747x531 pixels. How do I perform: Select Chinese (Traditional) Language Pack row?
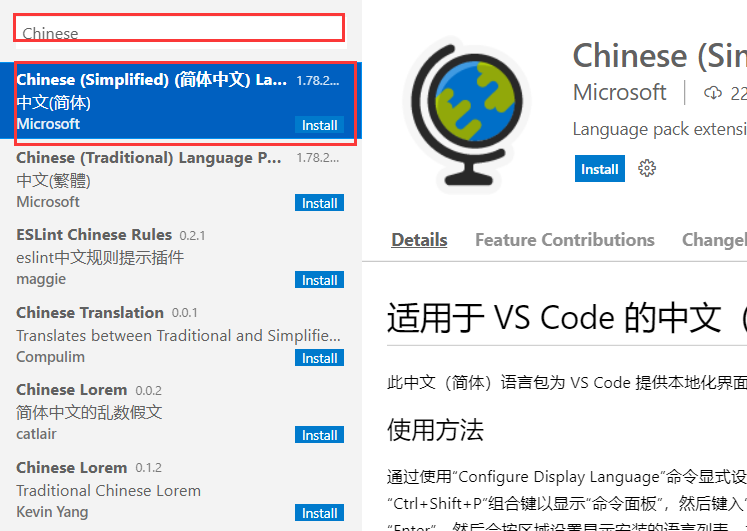[x=181, y=178]
